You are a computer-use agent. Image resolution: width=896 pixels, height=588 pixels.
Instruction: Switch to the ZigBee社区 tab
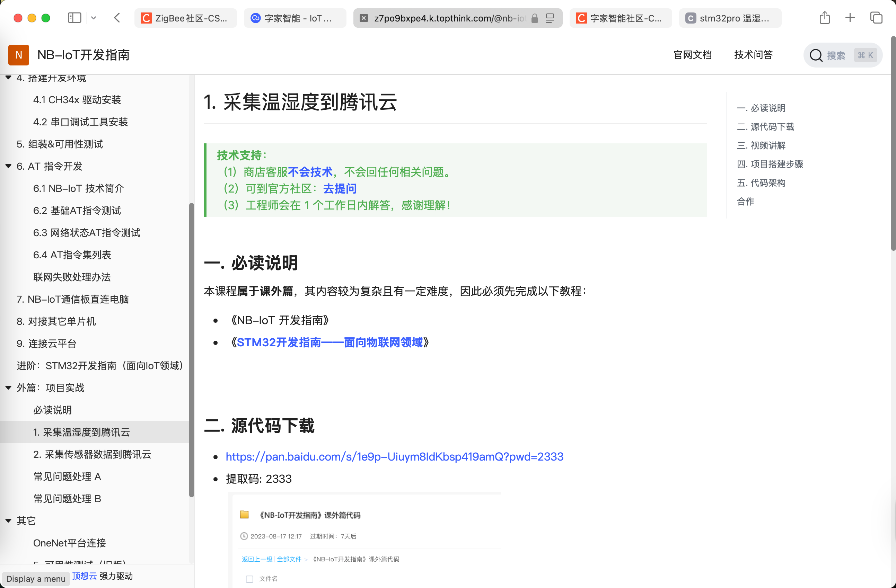pos(186,18)
